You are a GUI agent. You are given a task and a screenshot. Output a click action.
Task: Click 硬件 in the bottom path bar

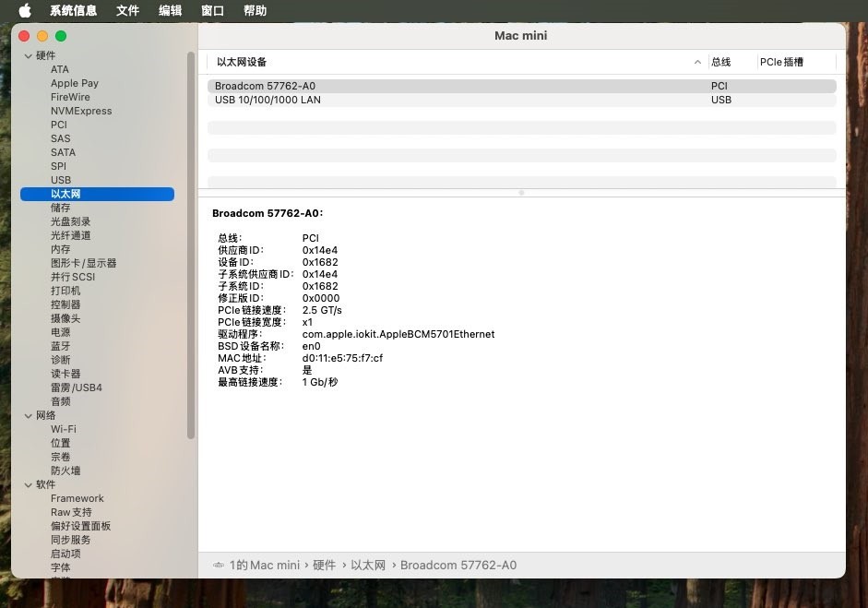(324, 565)
